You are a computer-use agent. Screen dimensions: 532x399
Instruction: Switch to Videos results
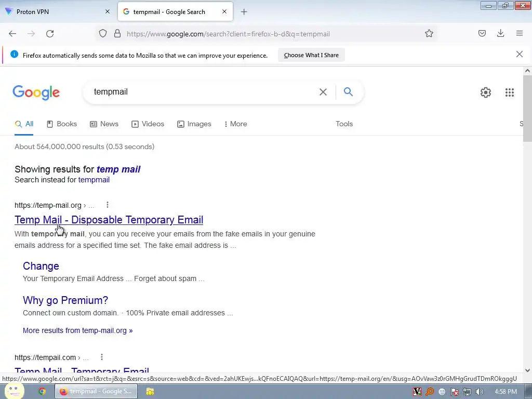(x=148, y=124)
